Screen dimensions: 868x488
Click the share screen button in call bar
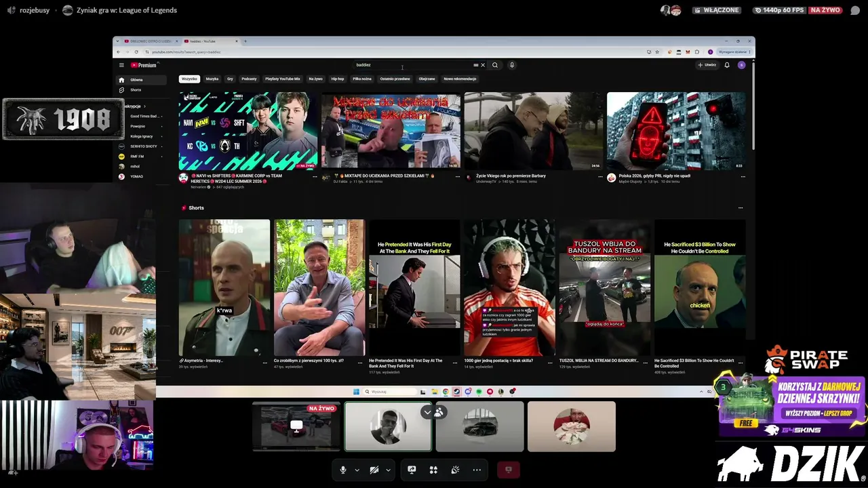[x=412, y=470]
